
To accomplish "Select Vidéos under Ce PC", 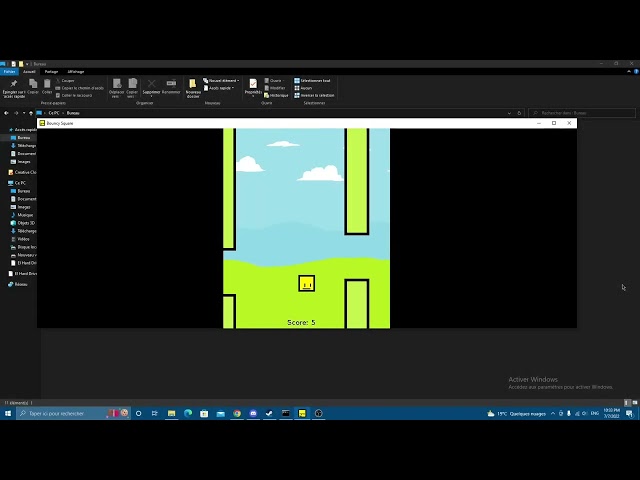I will pyautogui.click(x=20, y=239).
